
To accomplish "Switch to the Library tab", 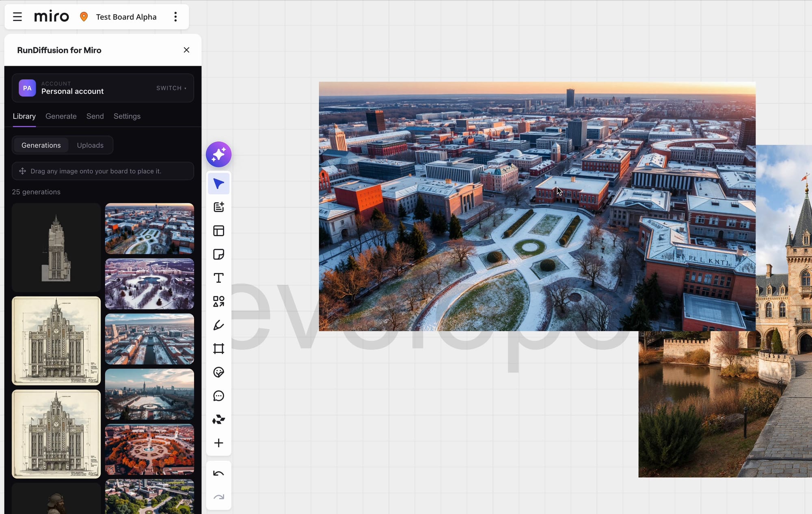I will click(24, 116).
